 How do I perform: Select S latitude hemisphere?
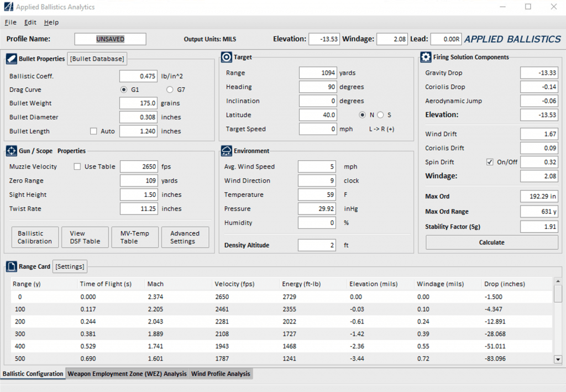(380, 115)
